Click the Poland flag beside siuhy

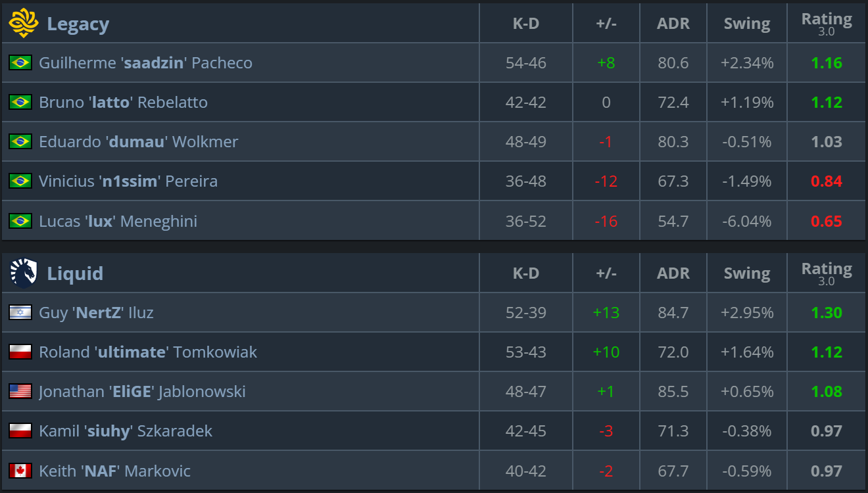coord(20,431)
